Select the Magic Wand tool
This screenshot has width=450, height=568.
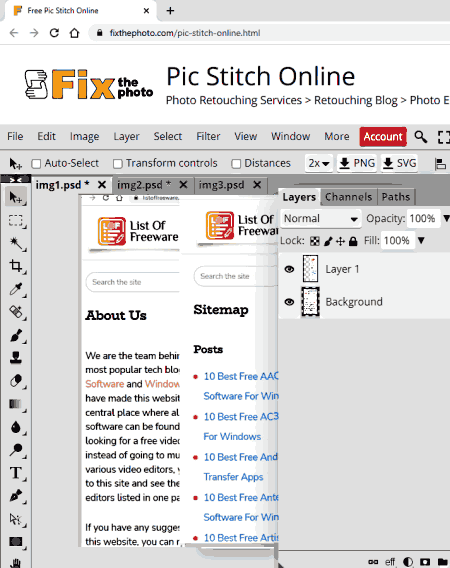click(x=16, y=243)
